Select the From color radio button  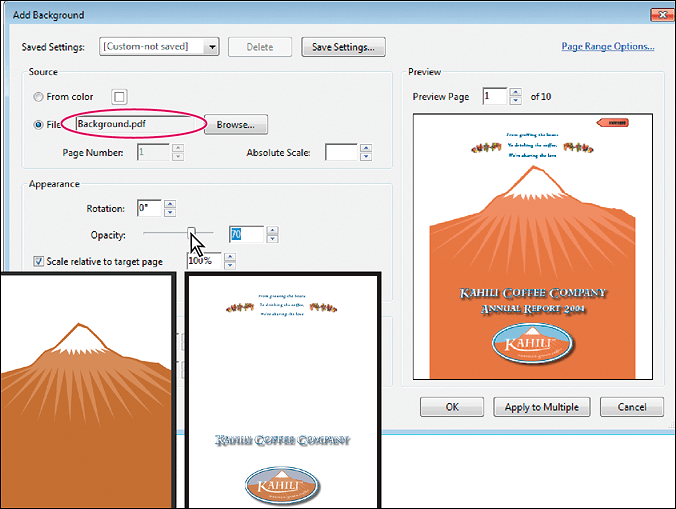(39, 97)
